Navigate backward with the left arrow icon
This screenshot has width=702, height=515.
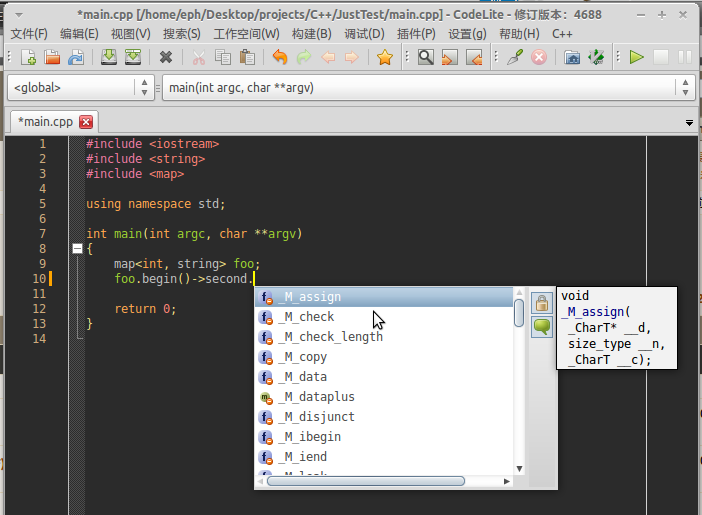(x=328, y=57)
